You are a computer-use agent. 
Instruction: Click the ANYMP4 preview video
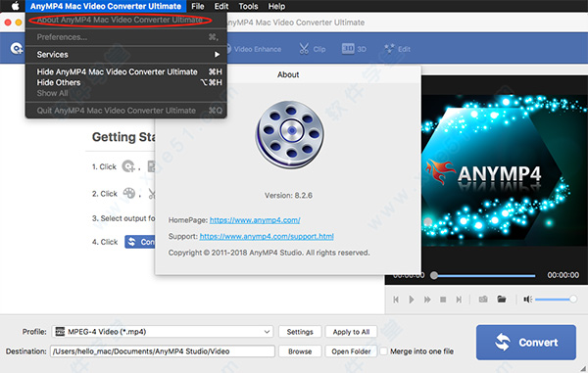coord(505,170)
